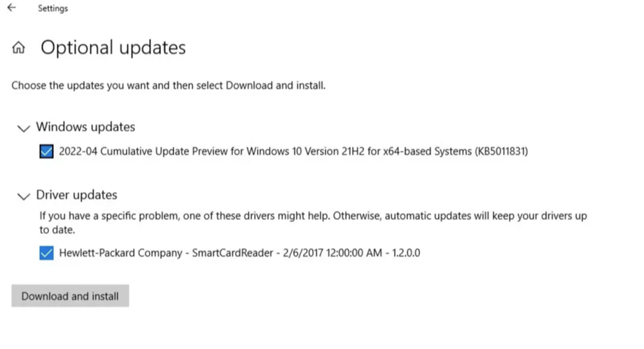Click 'Windows 10 Version 21H2' in update name
Image resolution: width=644 pixels, height=349 pixels.
[305, 151]
